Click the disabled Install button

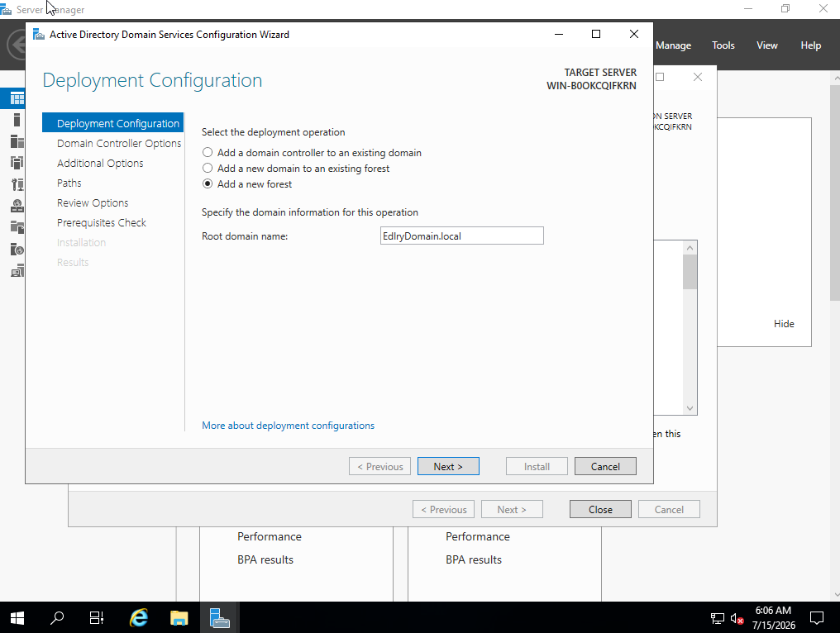click(537, 466)
